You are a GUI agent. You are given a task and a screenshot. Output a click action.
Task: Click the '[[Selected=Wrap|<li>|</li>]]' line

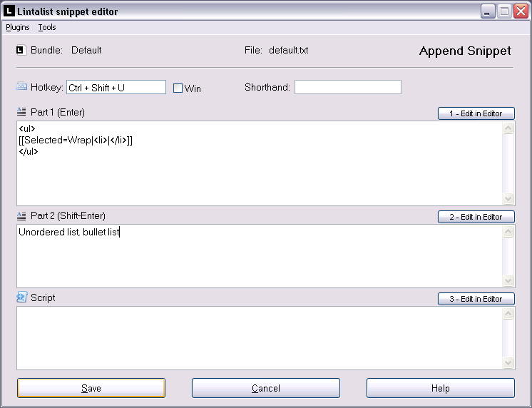pos(76,141)
